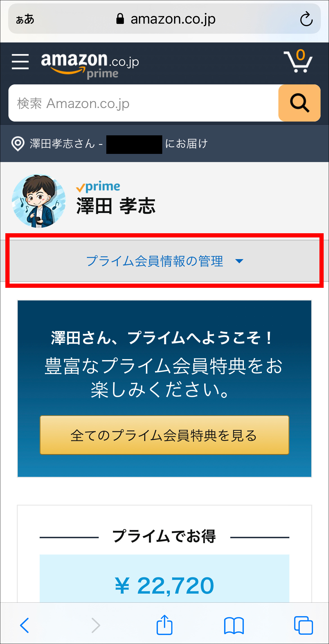Open 澤田孝志さん delivery address link
This screenshot has width=329, height=644.
tap(118, 144)
